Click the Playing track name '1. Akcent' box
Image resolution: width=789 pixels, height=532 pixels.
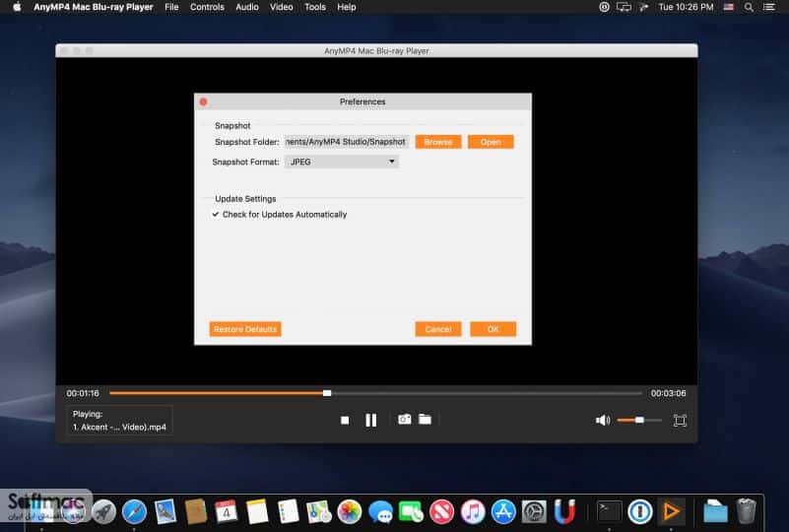(x=119, y=421)
